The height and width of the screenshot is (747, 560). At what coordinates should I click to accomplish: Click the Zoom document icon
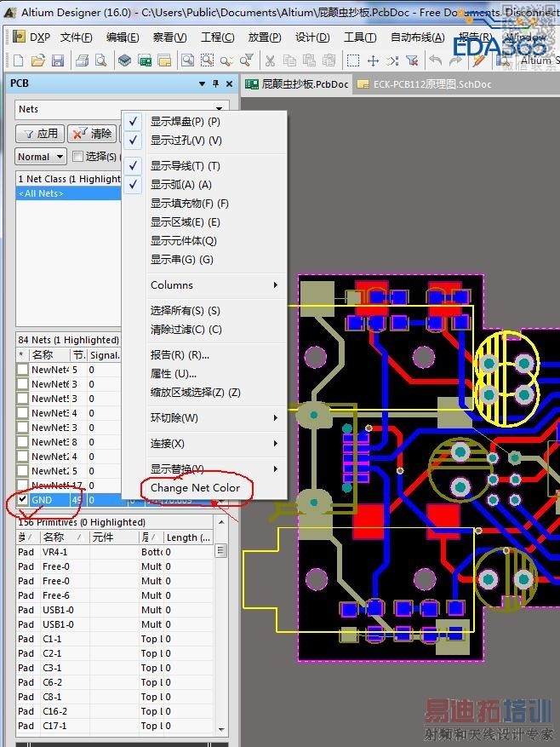click(187, 60)
